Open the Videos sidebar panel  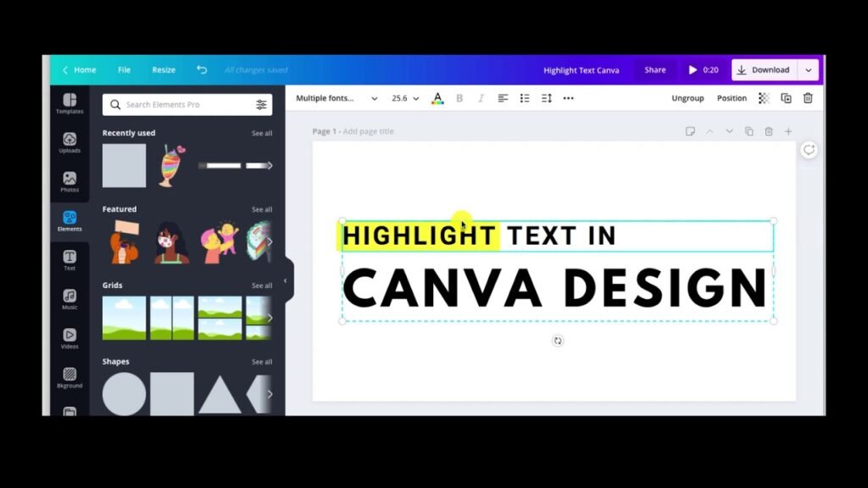(70, 339)
